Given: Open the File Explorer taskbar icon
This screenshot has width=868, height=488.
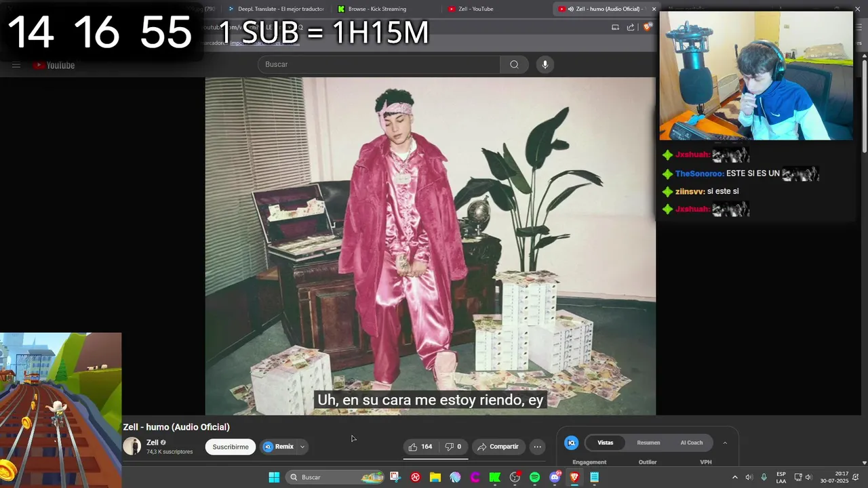Looking at the screenshot, I should [x=435, y=477].
